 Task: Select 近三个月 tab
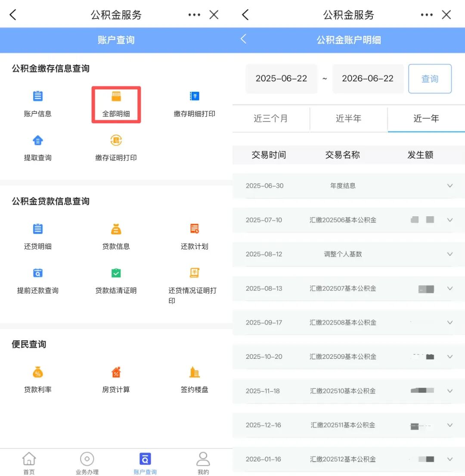click(271, 118)
